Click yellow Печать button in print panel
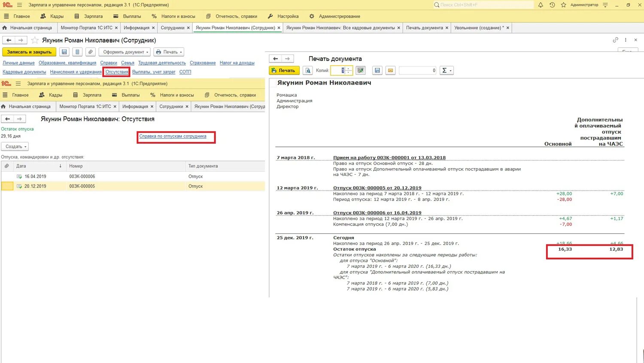The height and width of the screenshot is (363, 644). click(284, 70)
